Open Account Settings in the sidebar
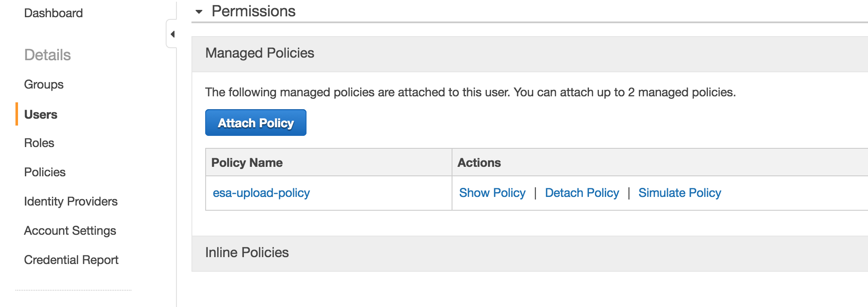 pos(70,230)
